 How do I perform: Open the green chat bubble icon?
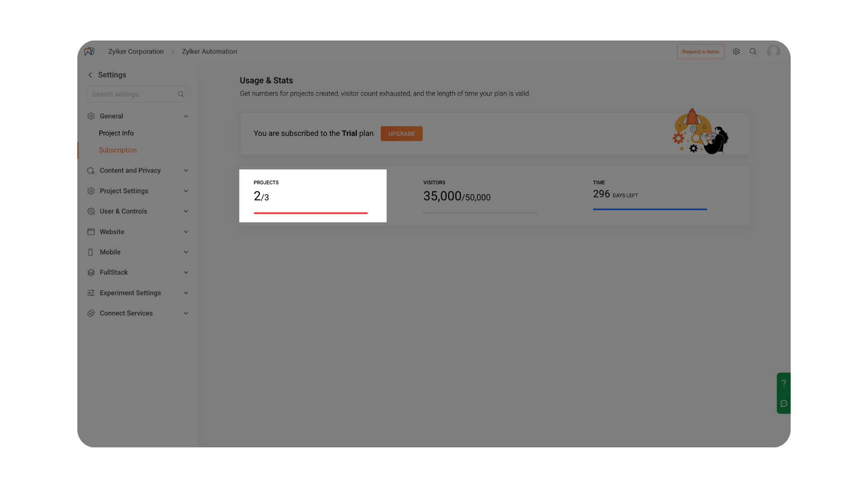(783, 404)
